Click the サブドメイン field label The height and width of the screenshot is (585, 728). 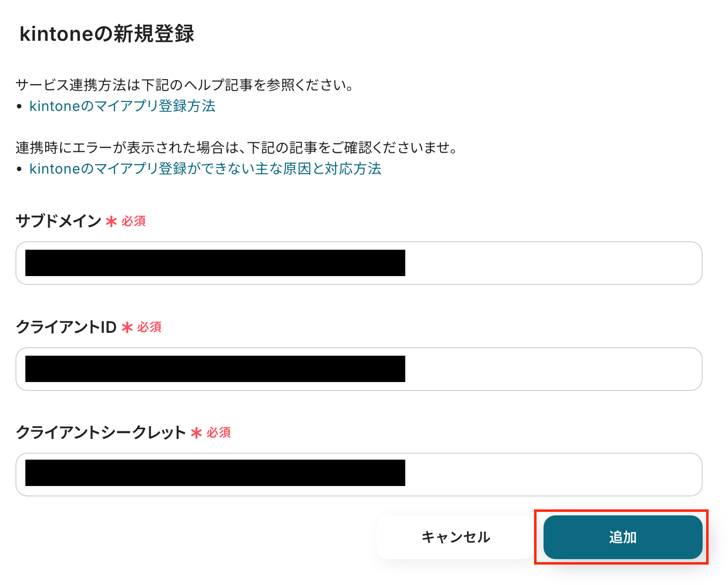(59, 221)
